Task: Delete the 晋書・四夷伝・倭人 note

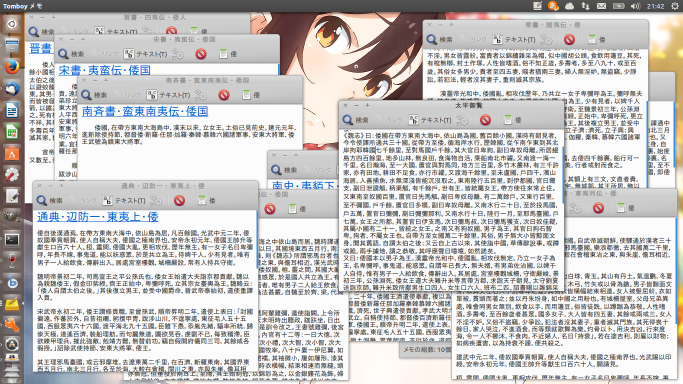Action: click(x=171, y=31)
